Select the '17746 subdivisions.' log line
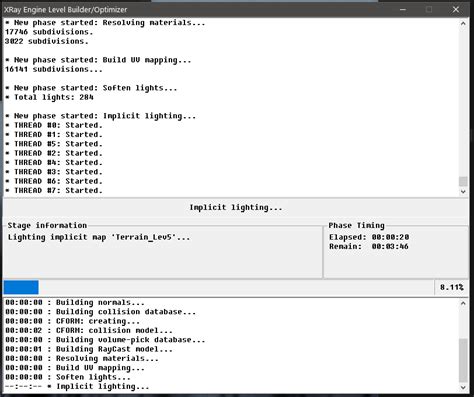This screenshot has width=474, height=397. click(x=49, y=32)
